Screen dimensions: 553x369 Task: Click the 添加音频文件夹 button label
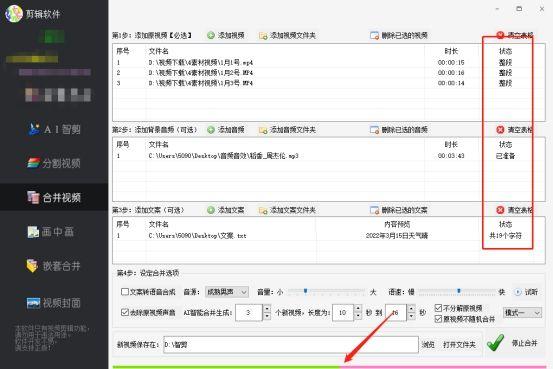pyautogui.click(x=293, y=130)
